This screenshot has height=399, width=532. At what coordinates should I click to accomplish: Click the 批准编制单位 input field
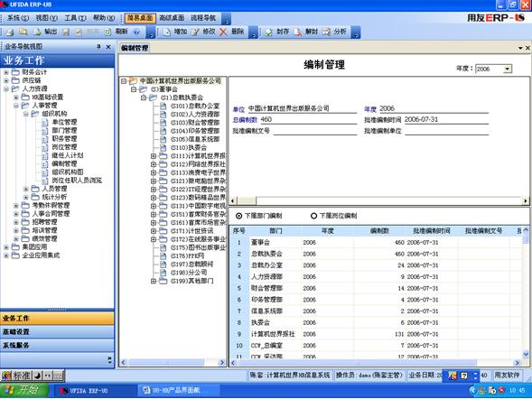point(446,131)
